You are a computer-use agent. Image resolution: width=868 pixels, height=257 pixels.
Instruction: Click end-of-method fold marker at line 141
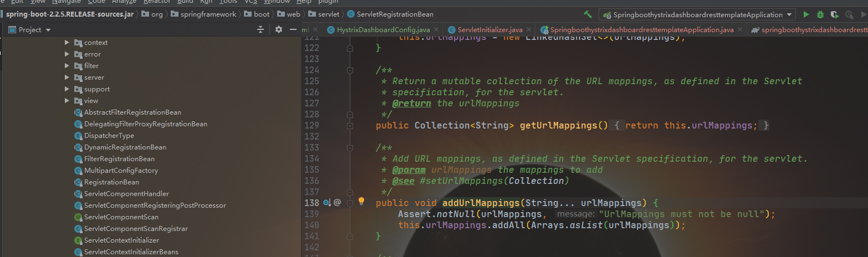pos(350,236)
